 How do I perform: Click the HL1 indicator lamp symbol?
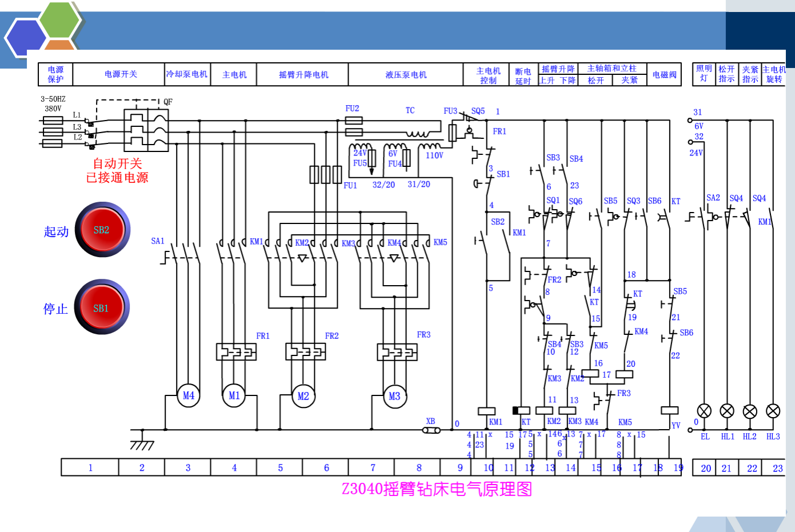727,411
